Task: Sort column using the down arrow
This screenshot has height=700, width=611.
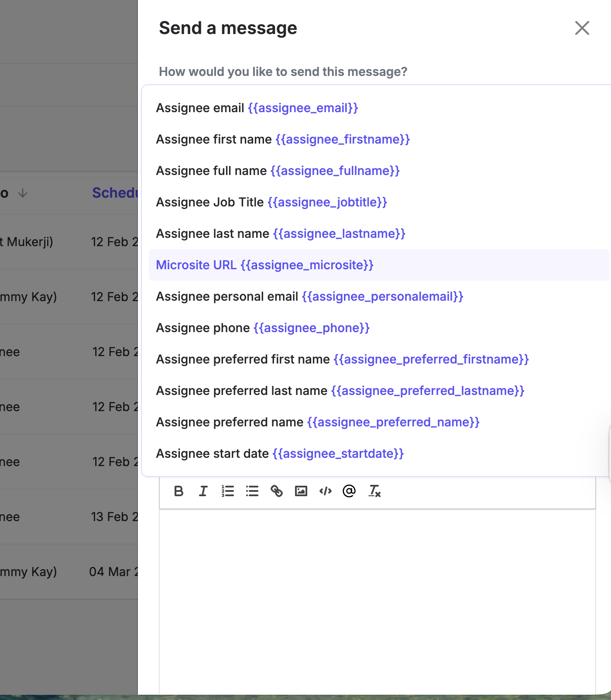Action: pos(23,193)
